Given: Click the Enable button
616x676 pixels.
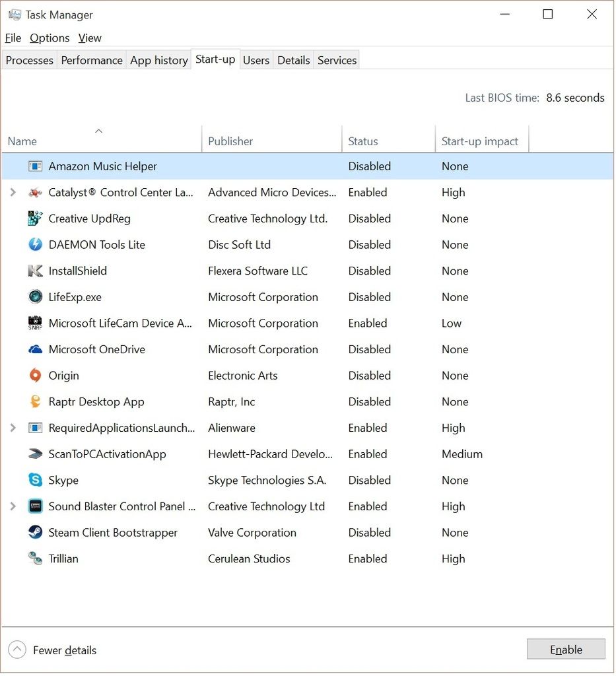Looking at the screenshot, I should coord(566,650).
